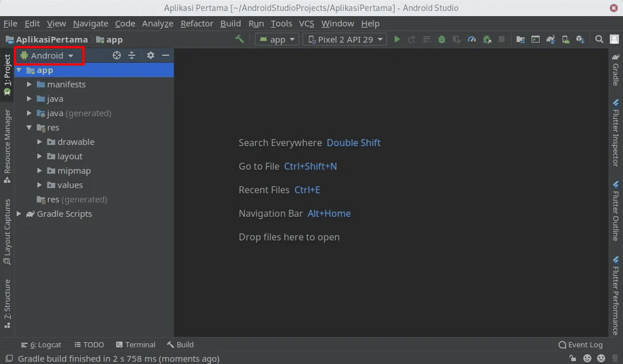
Task: Toggle the Flutter Outline panel
Action: click(616, 211)
